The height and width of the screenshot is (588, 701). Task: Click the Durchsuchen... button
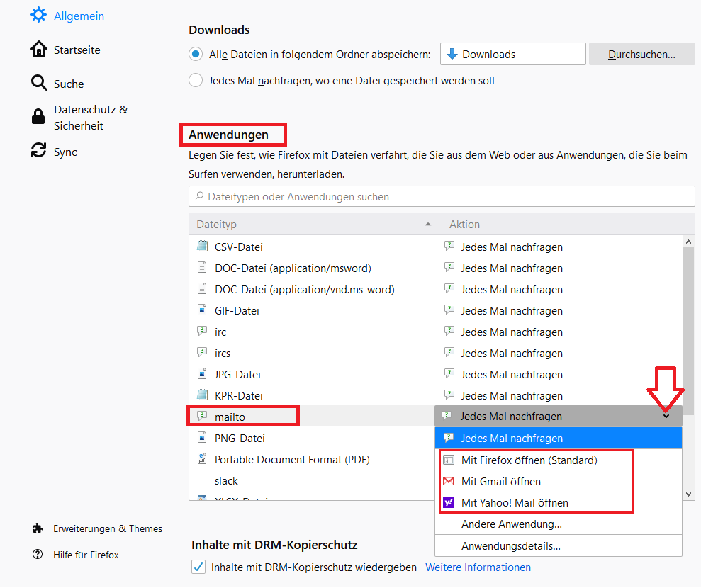[641, 54]
